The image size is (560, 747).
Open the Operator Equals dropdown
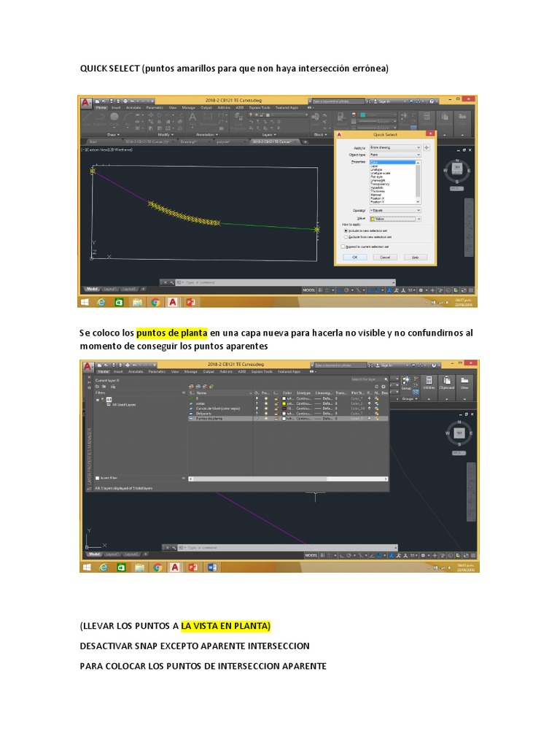[x=395, y=210]
